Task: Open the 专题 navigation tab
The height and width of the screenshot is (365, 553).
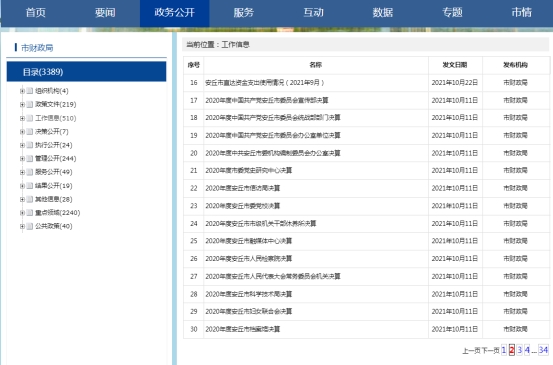Action: 452,13
